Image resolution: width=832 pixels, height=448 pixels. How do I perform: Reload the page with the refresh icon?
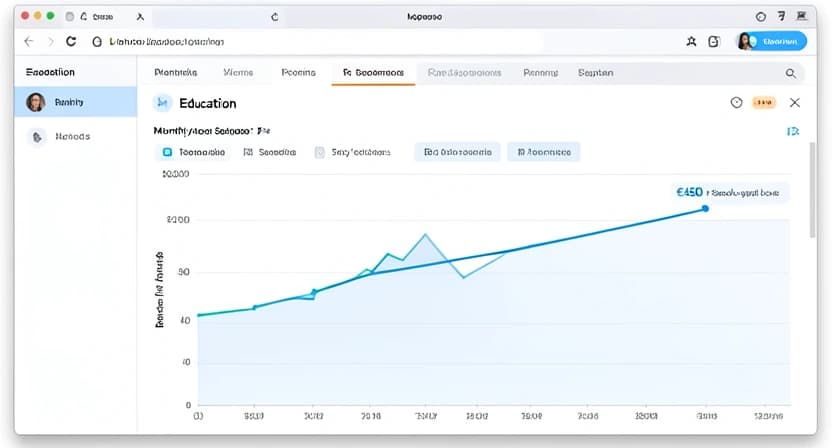pyautogui.click(x=71, y=41)
